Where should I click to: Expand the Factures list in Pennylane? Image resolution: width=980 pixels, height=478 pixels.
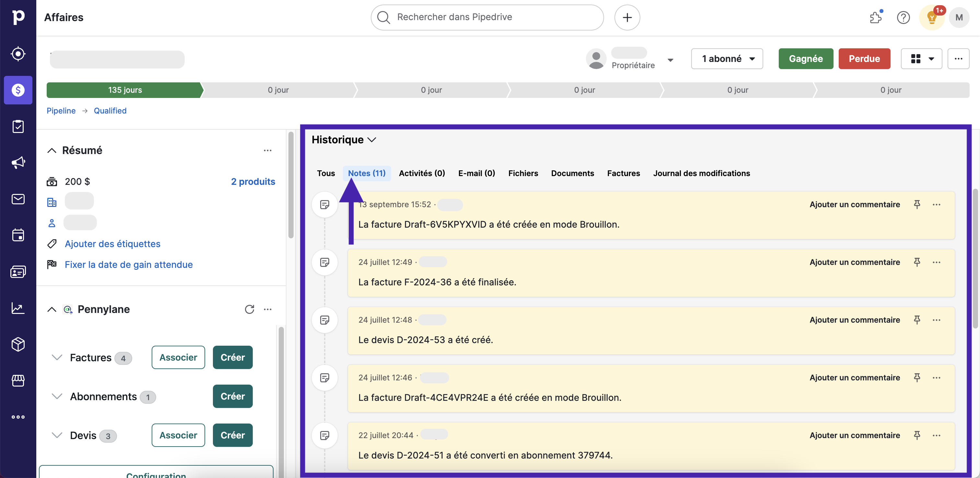(57, 357)
